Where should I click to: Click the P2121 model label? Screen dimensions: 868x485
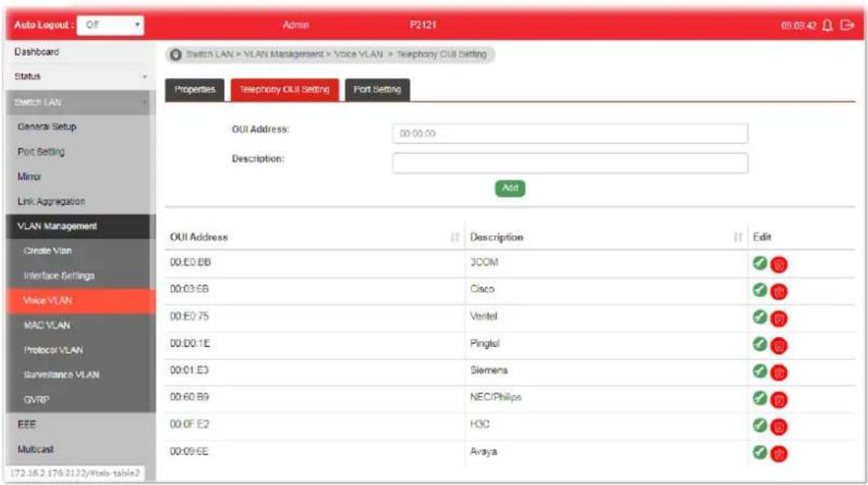(423, 25)
